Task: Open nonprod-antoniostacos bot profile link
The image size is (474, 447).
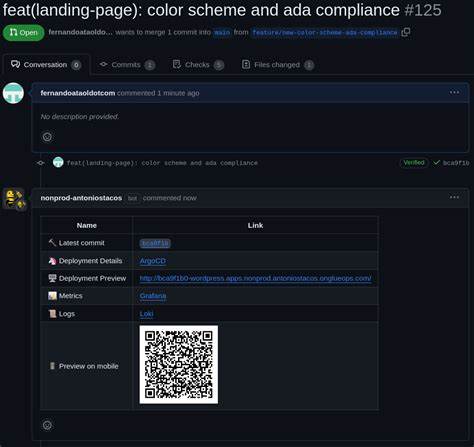Action: tap(81, 198)
